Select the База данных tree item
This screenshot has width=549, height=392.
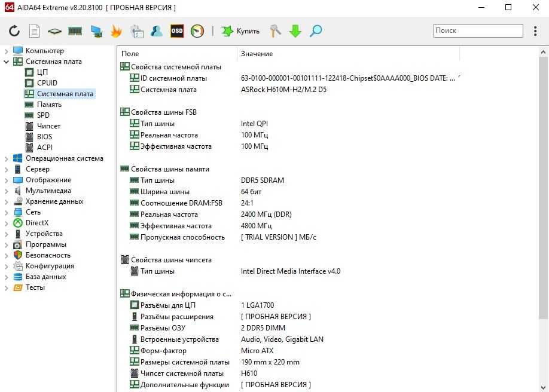45,277
